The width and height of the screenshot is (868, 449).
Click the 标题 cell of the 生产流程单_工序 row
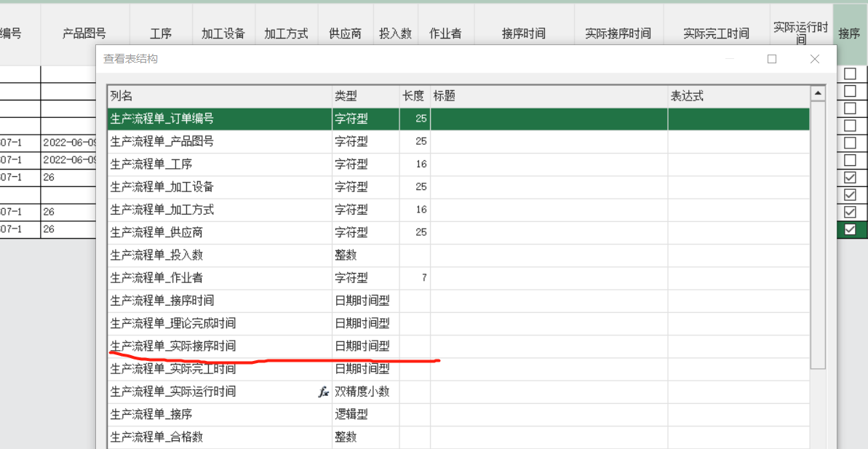549,164
